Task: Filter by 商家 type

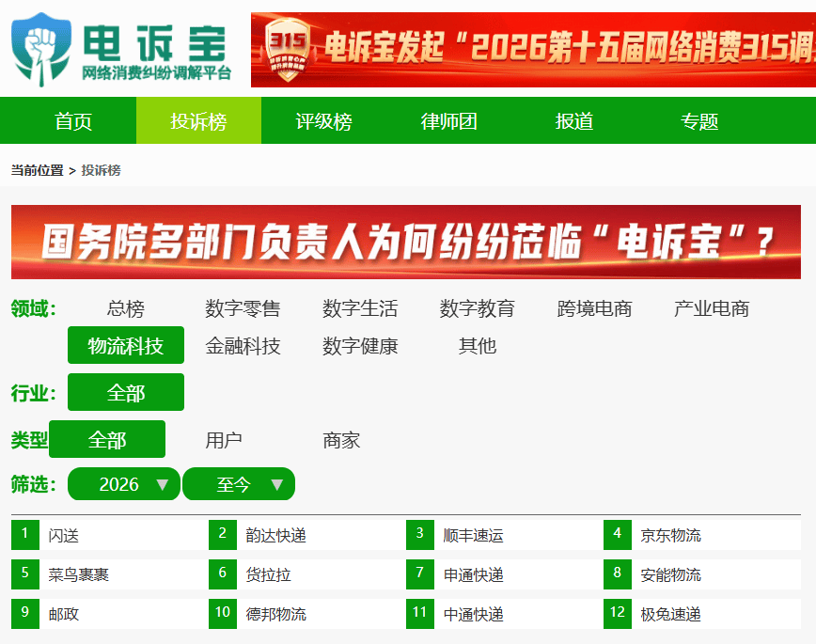Action: (341, 440)
